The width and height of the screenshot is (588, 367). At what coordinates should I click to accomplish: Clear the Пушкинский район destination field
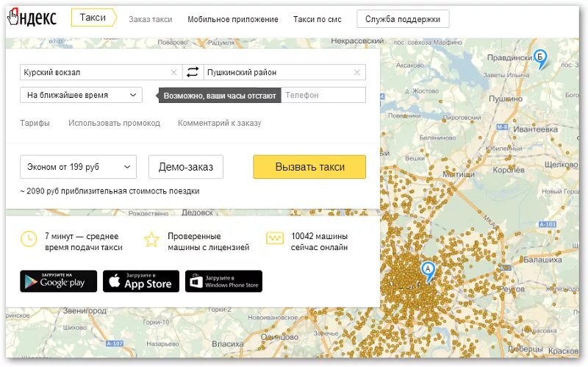[x=357, y=72]
